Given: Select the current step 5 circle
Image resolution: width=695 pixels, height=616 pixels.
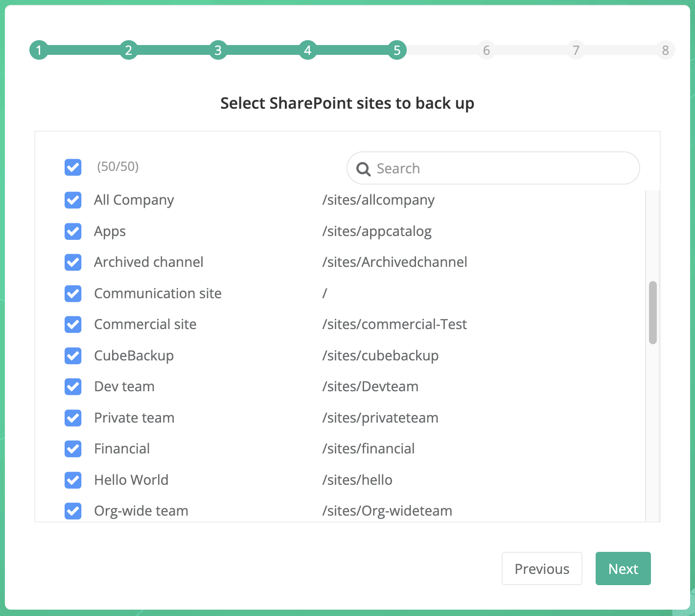Looking at the screenshot, I should [397, 50].
